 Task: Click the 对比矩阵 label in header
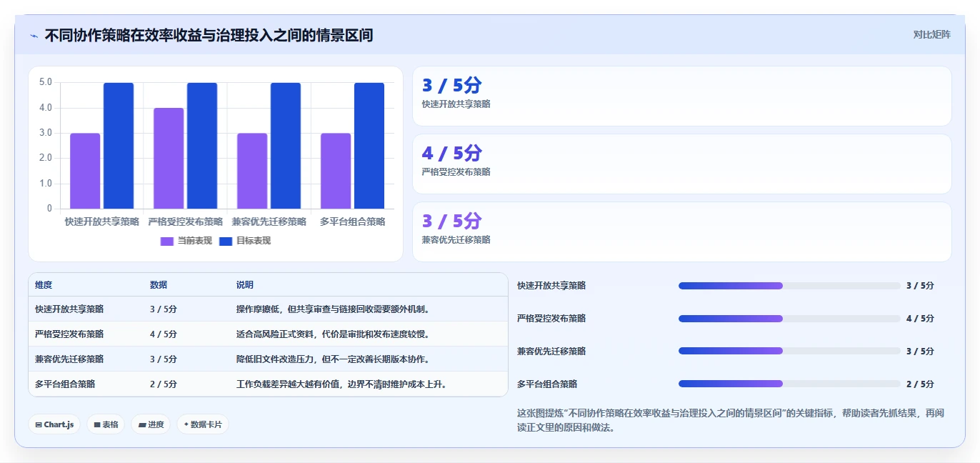(932, 34)
